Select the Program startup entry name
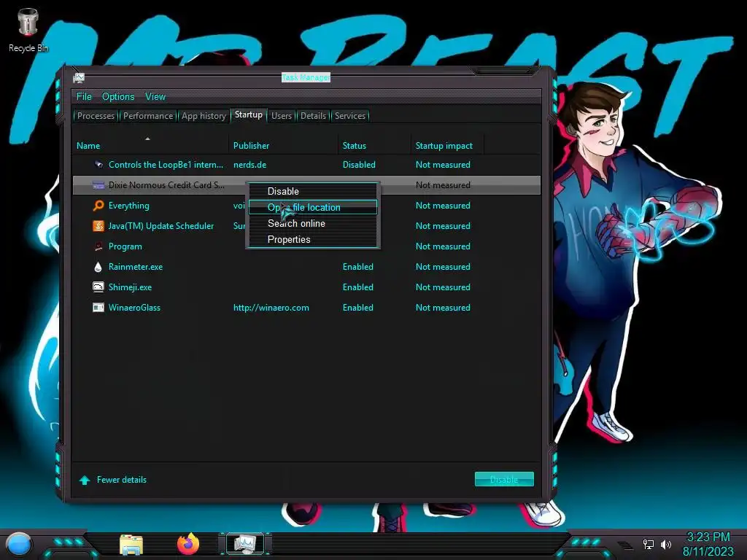Image resolution: width=747 pixels, height=560 pixels. [125, 246]
